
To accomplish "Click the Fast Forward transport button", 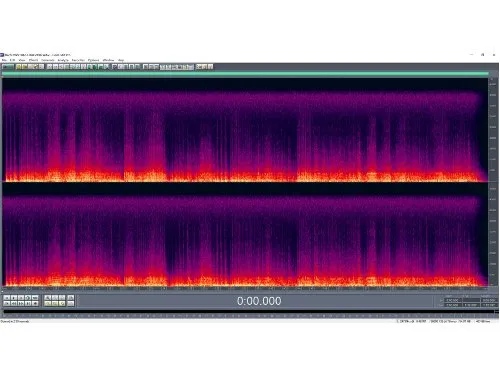I will [21, 303].
